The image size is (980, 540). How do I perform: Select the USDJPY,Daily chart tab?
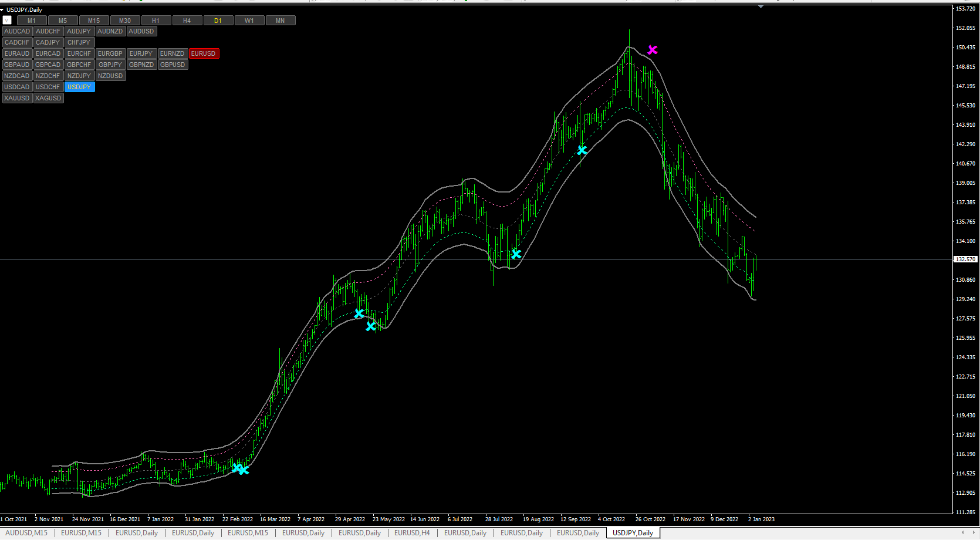coord(633,533)
